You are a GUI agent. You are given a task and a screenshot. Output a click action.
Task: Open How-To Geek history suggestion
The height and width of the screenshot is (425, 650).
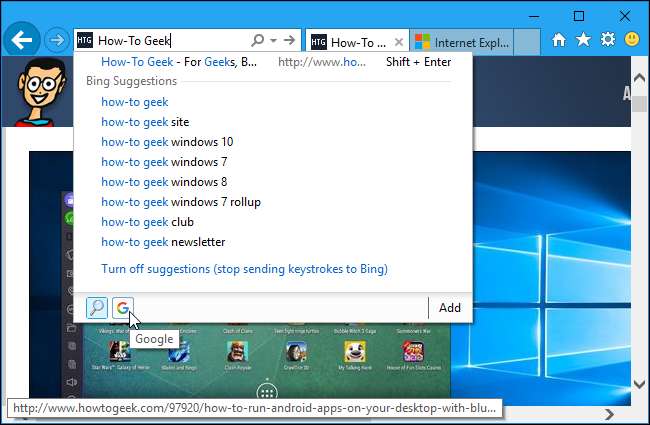click(x=273, y=62)
